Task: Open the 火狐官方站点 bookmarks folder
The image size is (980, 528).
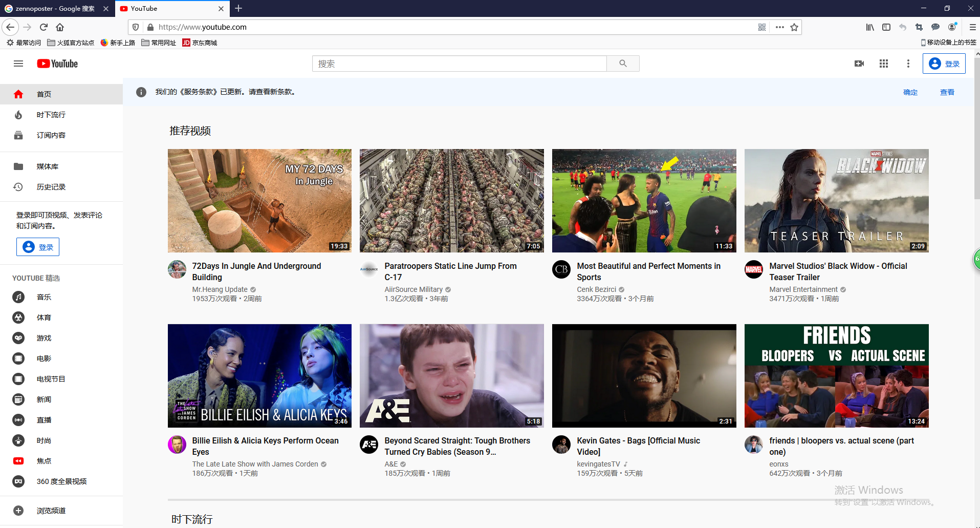Action: coord(71,43)
